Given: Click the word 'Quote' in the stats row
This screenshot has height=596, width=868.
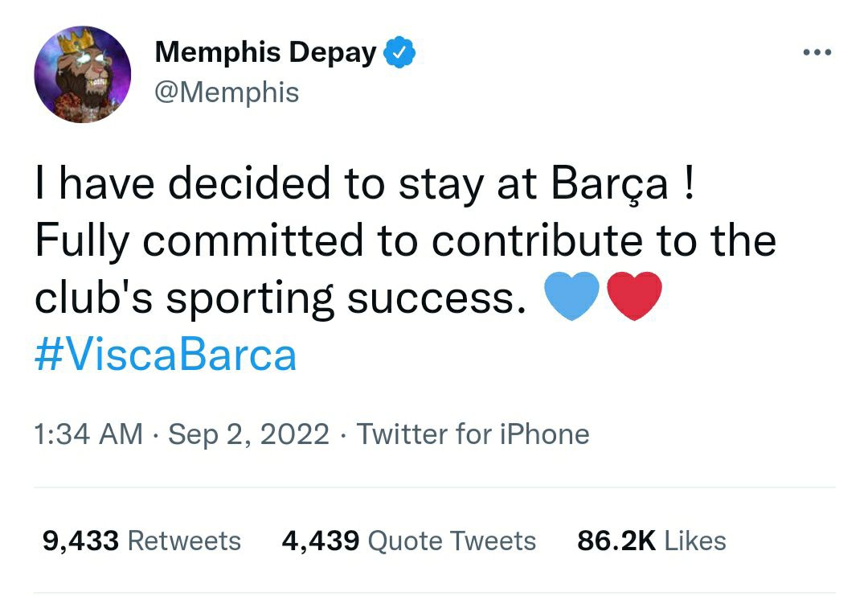Looking at the screenshot, I should tap(404, 541).
